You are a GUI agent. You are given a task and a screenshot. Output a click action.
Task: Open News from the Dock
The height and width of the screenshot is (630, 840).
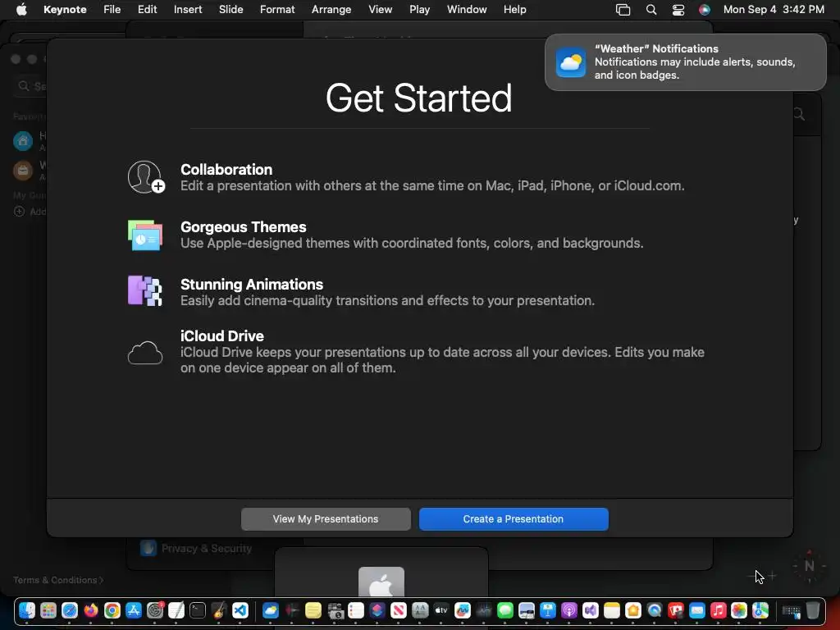(399, 610)
